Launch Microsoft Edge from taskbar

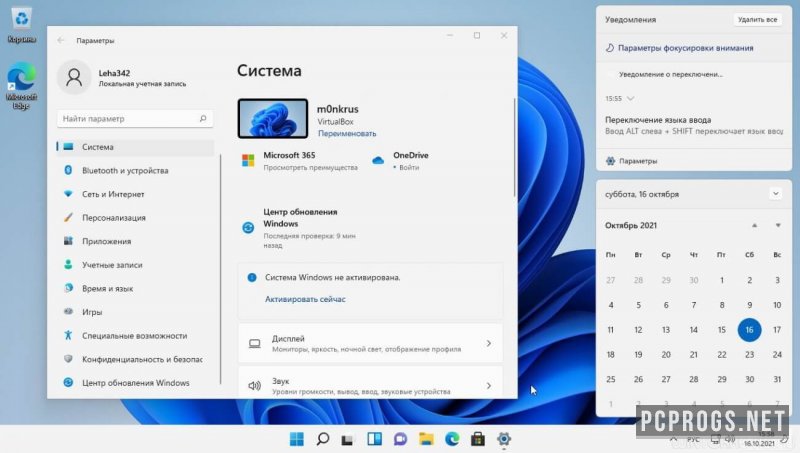point(452,439)
